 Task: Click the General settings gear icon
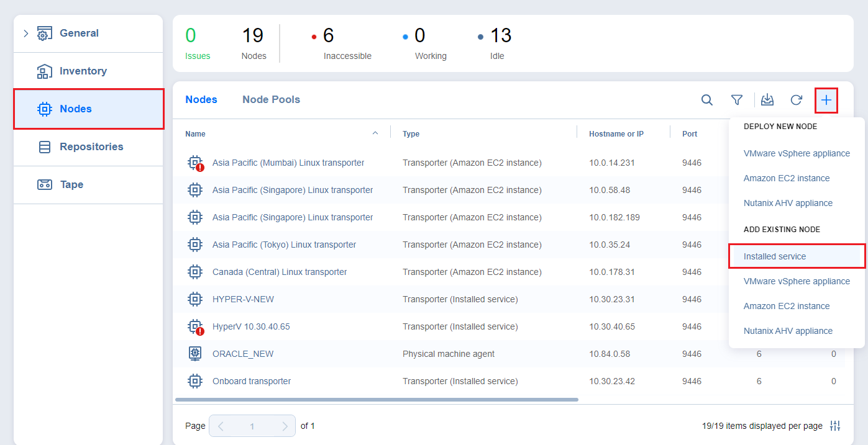(x=43, y=32)
